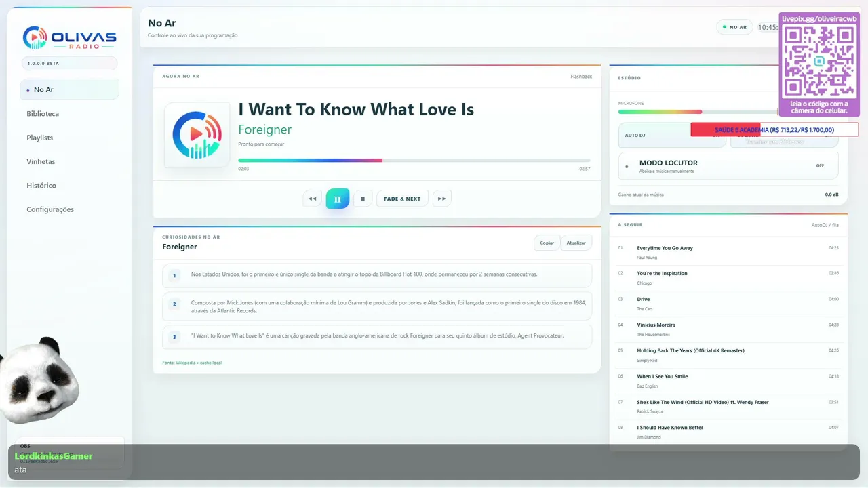The height and width of the screenshot is (488, 868).
Task: Click the microphone level meter
Action: [698, 112]
